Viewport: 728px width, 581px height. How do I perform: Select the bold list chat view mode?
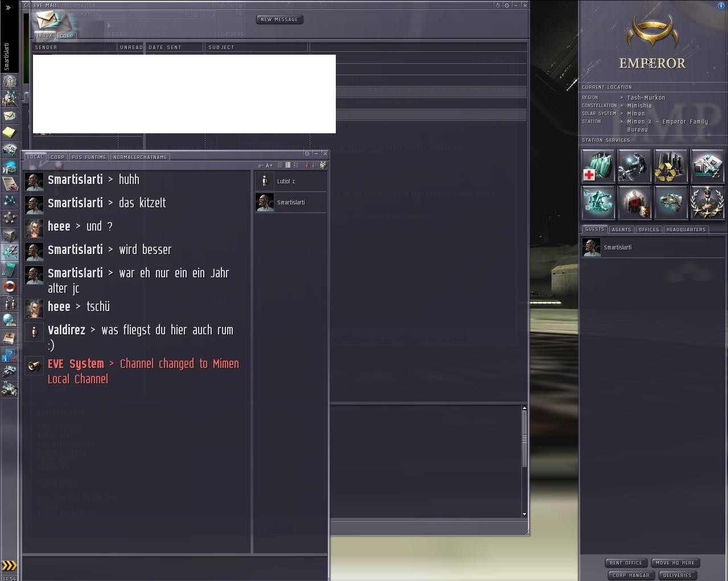tap(288, 165)
